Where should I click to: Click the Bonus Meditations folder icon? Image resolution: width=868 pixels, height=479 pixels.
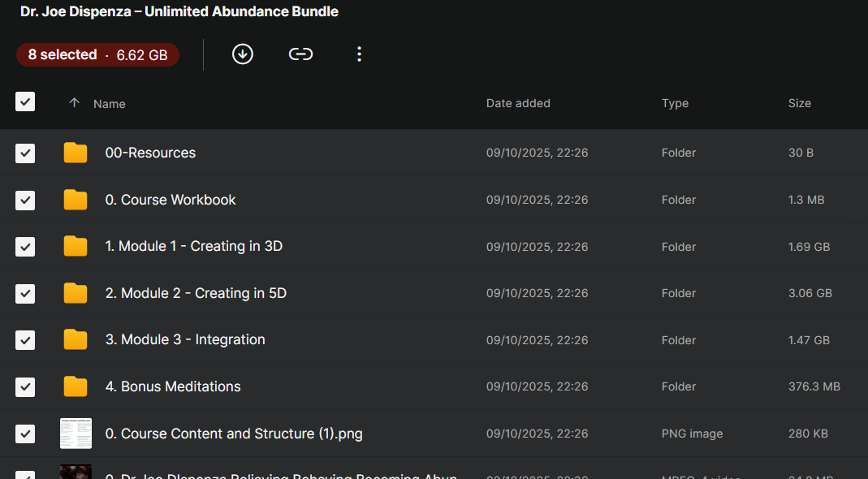coord(76,386)
